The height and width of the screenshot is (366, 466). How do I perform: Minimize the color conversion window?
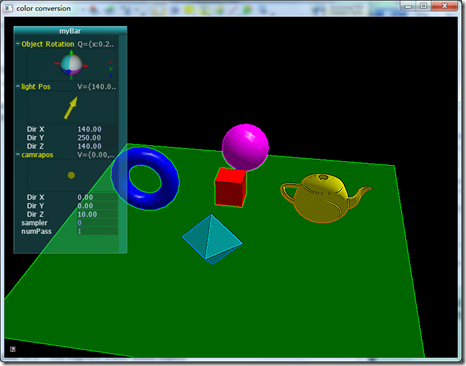click(408, 6)
